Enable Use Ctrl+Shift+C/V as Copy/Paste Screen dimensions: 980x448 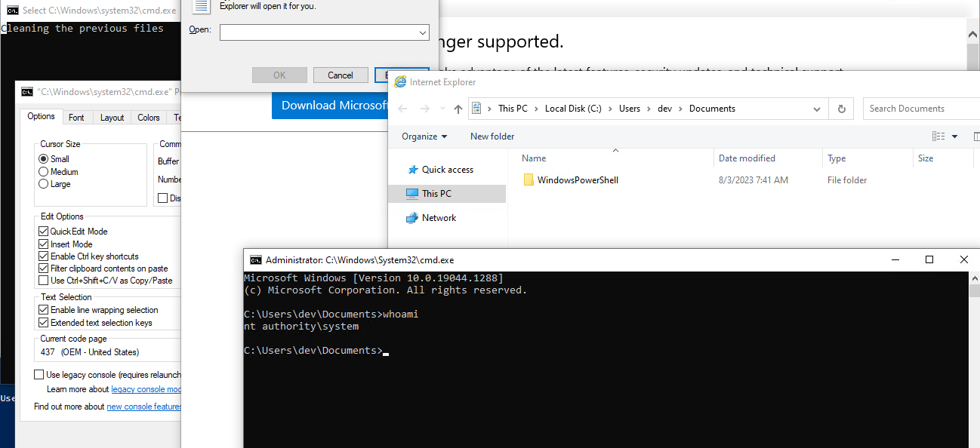[x=44, y=281]
